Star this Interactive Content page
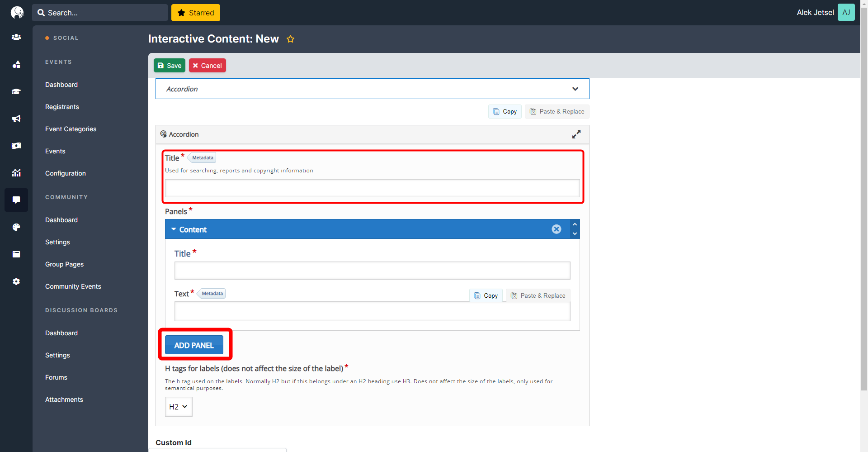This screenshot has height=452, width=868. click(290, 39)
